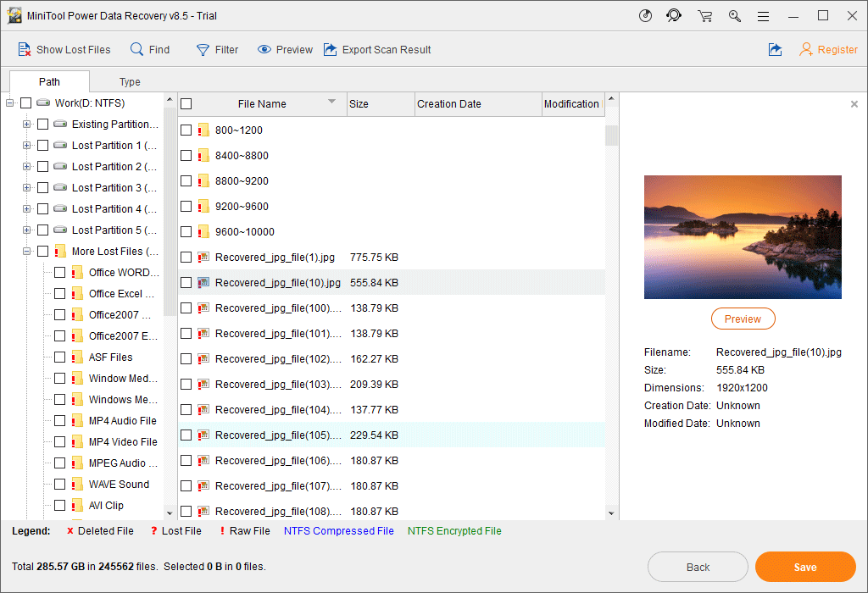Open the bootable media disc icon

[645, 15]
